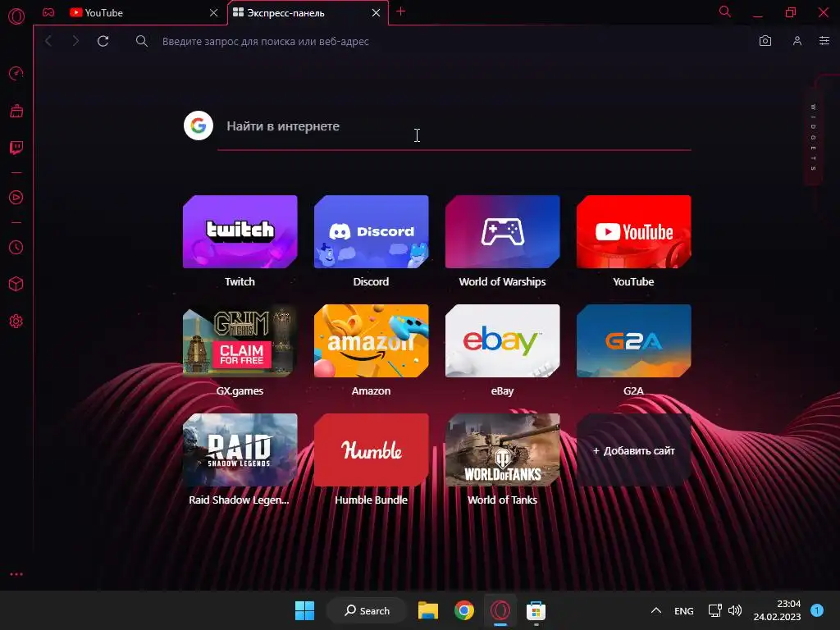This screenshot has height=630, width=840.
Task: Open the Windows Start menu
Action: pos(305,610)
